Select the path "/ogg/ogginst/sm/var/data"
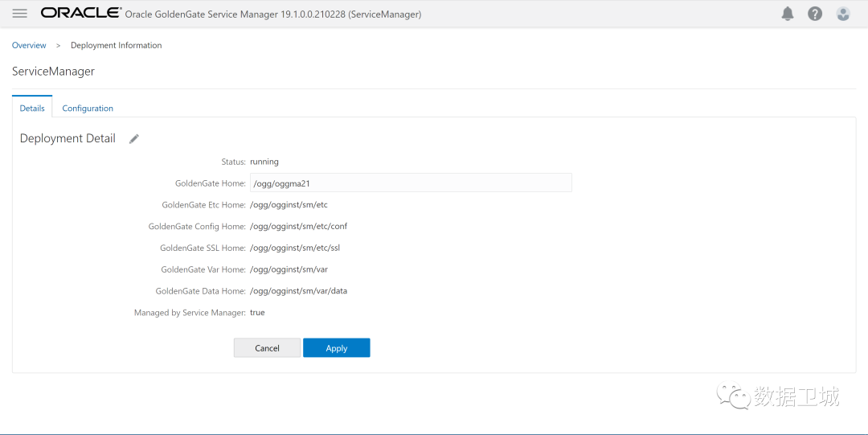This screenshot has width=868, height=435. coord(299,291)
